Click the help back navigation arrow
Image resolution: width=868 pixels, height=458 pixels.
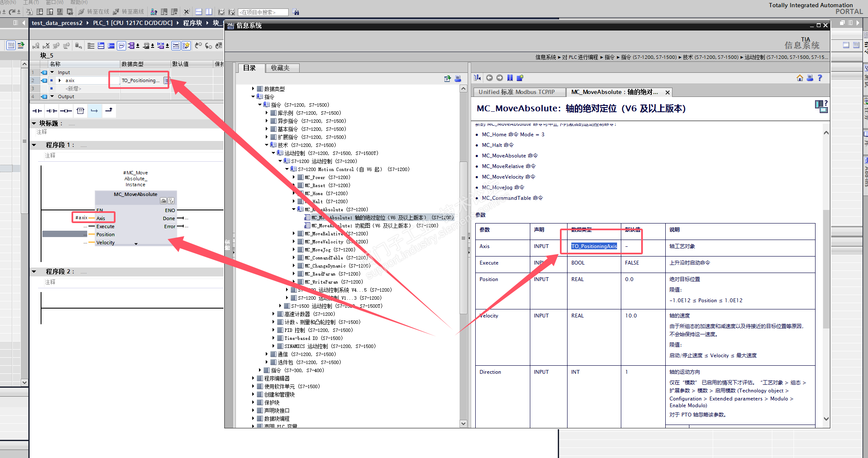(489, 78)
